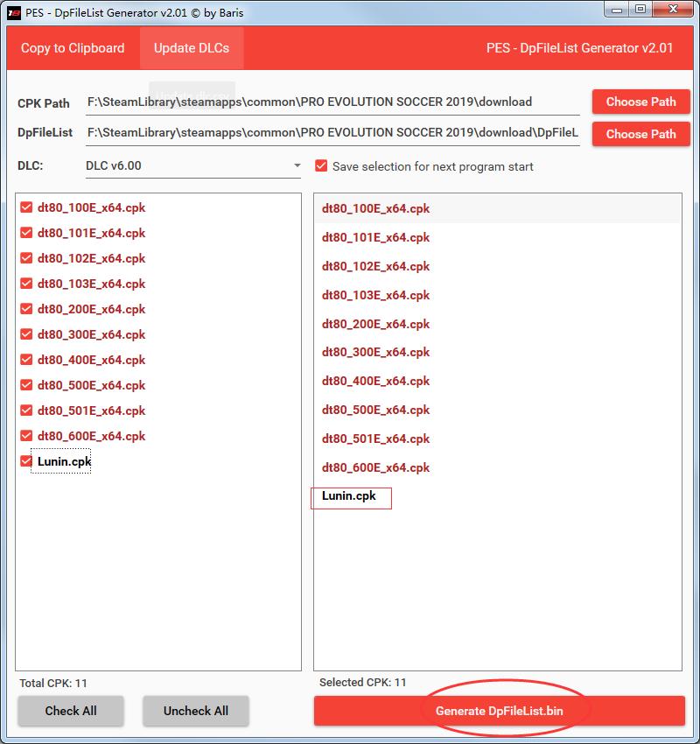
Task: Select dt80_200E_x64.cpk in selected list
Action: [x=498, y=324]
